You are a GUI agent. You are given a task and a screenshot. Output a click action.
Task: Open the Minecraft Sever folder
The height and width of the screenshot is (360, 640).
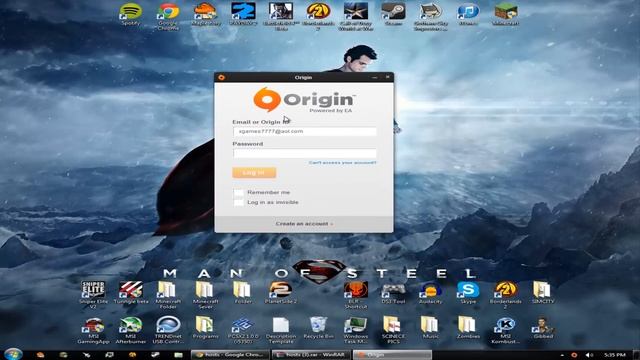click(205, 295)
